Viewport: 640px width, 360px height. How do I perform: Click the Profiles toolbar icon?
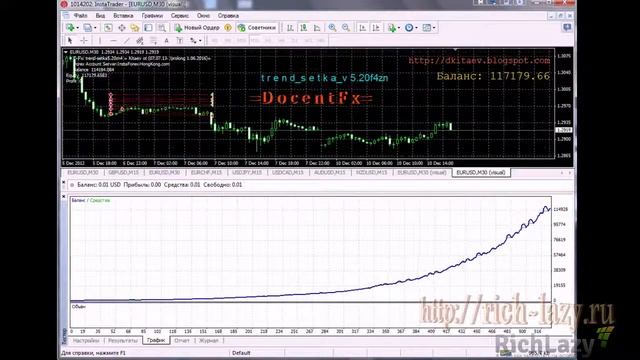88,28
